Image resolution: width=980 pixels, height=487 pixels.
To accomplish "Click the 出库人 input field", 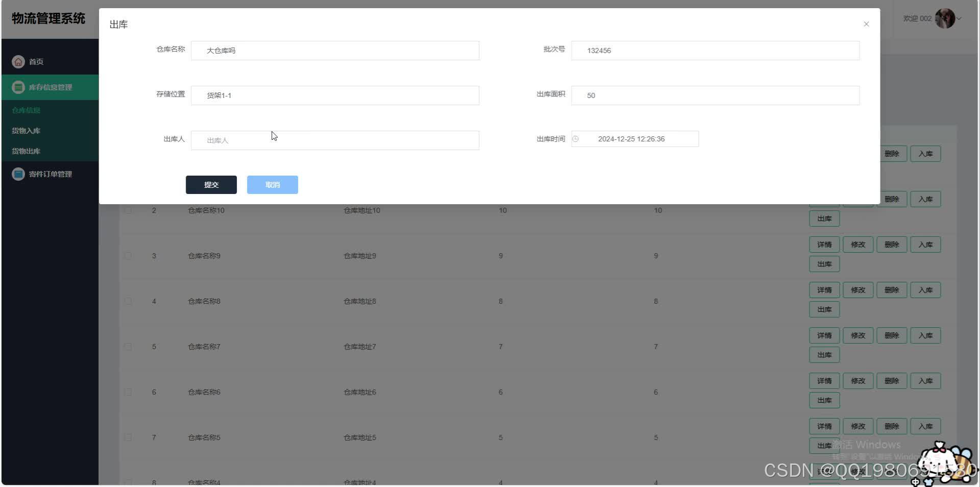I will (335, 140).
